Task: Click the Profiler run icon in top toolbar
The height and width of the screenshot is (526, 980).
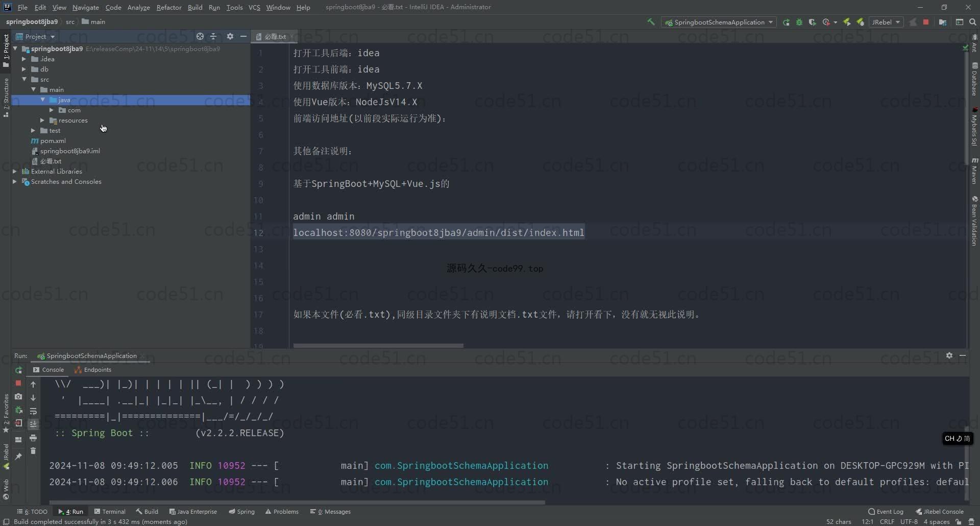Action: [x=826, y=22]
